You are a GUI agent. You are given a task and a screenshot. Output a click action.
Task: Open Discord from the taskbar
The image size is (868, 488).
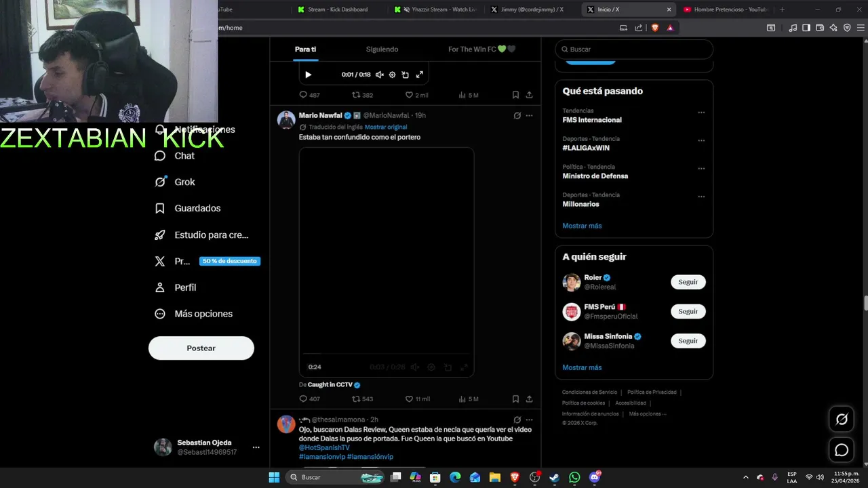tap(595, 477)
